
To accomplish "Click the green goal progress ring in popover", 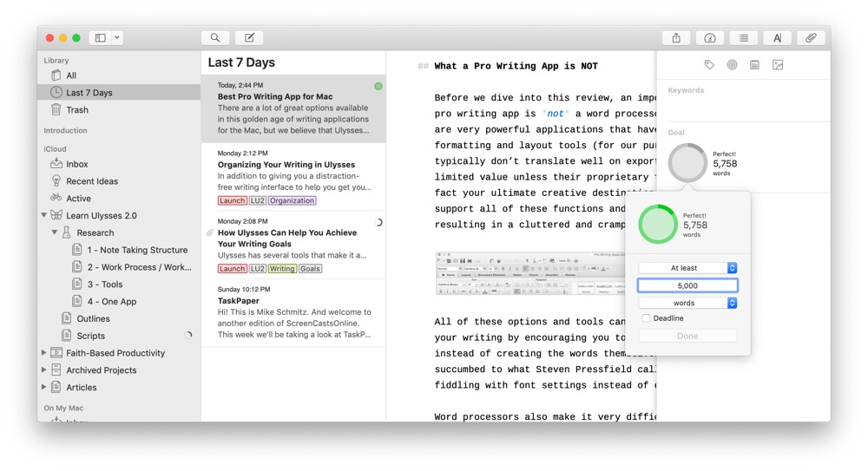I will click(x=658, y=224).
